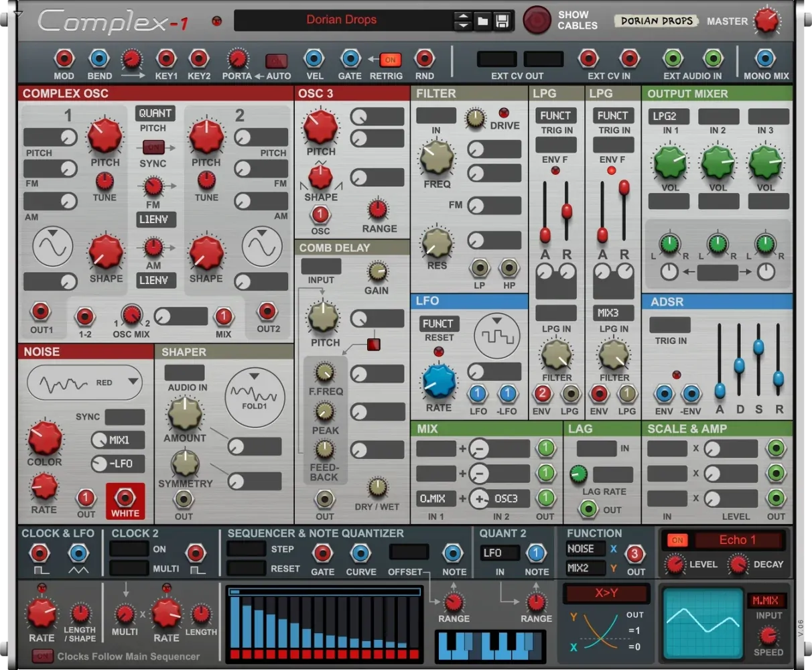Viewport: 812px width, 670px height.
Task: Click the WHITE noise output jack
Action: click(x=125, y=497)
